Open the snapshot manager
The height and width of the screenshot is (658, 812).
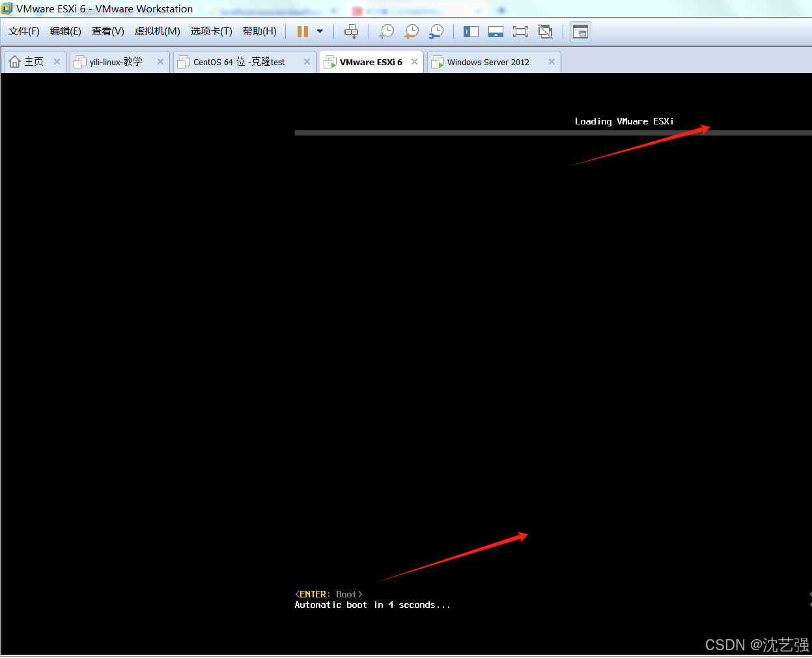(436, 31)
